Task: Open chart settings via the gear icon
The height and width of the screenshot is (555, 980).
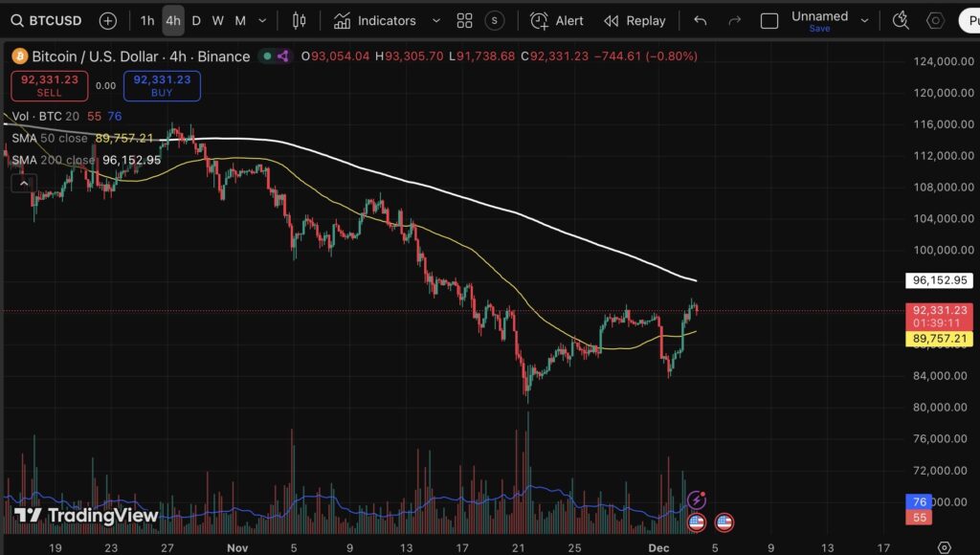Action: tap(935, 20)
